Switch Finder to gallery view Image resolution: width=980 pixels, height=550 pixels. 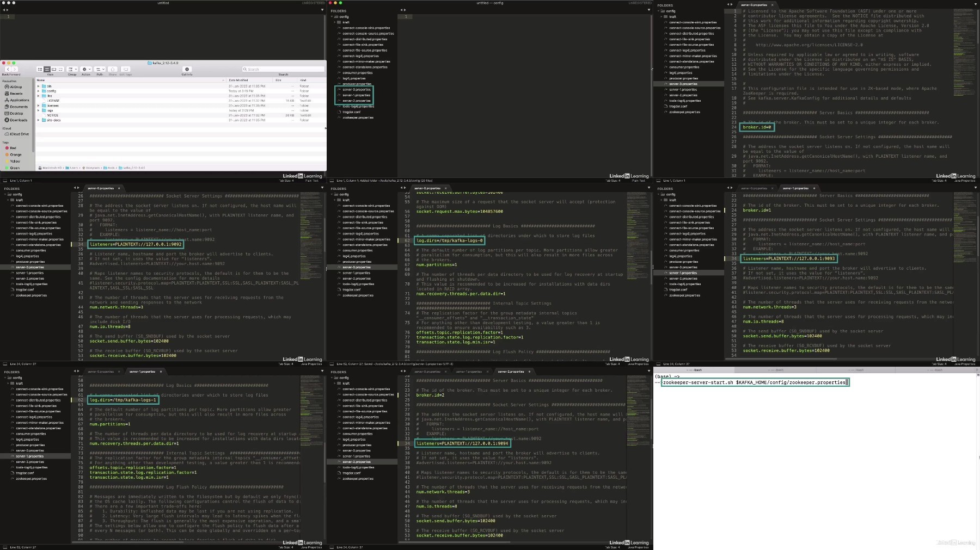(60, 69)
